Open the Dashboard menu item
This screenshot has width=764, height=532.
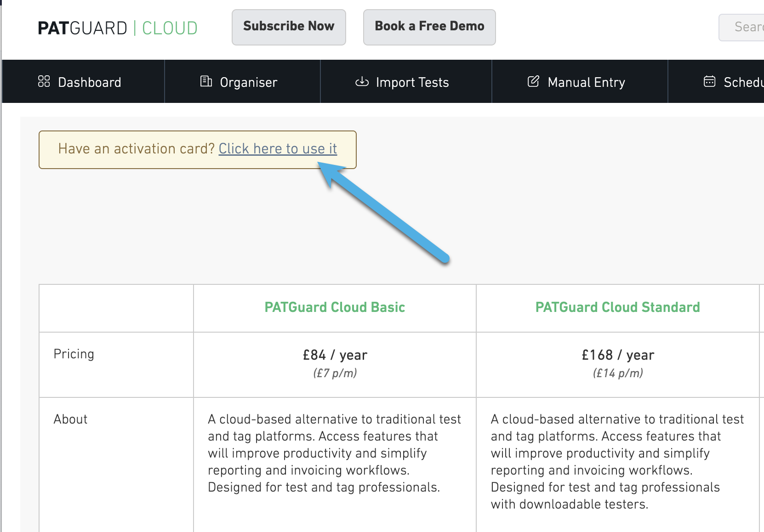(x=83, y=81)
